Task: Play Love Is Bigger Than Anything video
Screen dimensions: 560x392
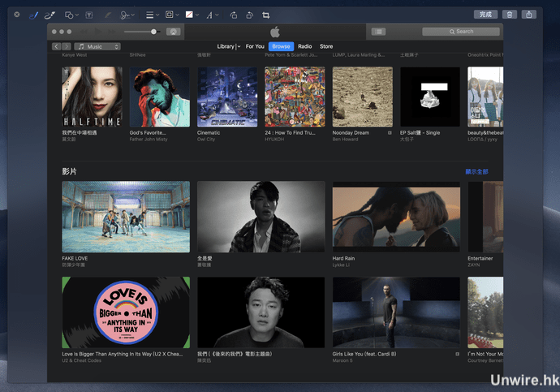Action: point(126,312)
